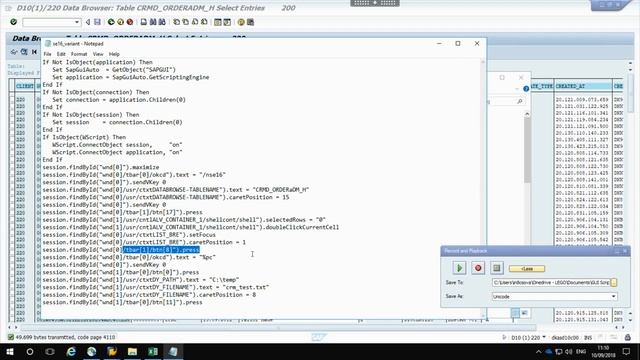
Task: Open the Notepad Edit menu
Action: [x=61, y=54]
